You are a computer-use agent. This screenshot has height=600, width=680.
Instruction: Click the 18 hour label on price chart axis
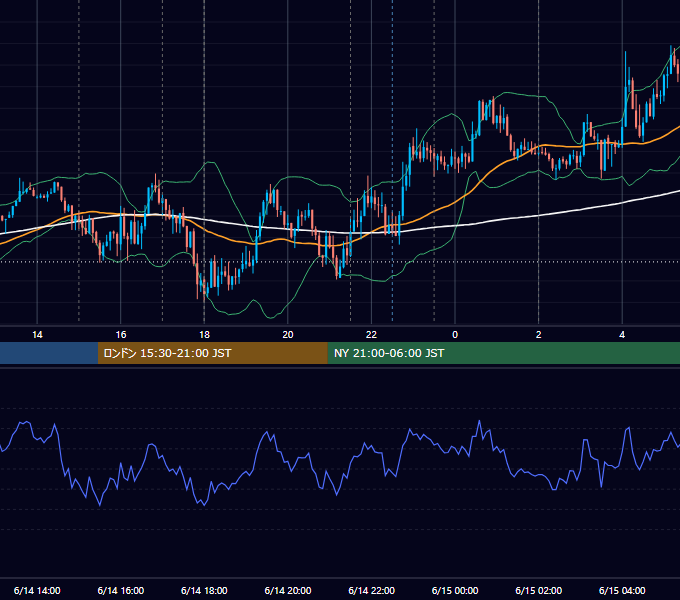point(204,335)
